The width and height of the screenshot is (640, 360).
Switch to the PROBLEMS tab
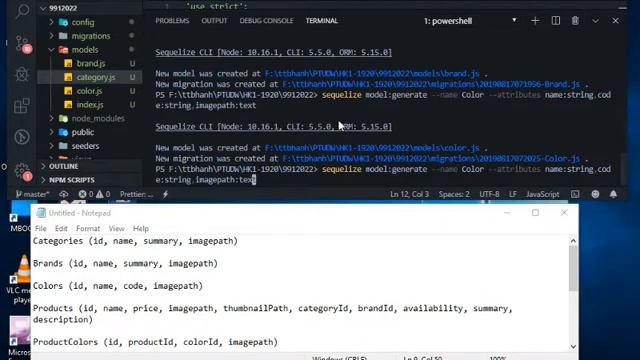tap(172, 21)
